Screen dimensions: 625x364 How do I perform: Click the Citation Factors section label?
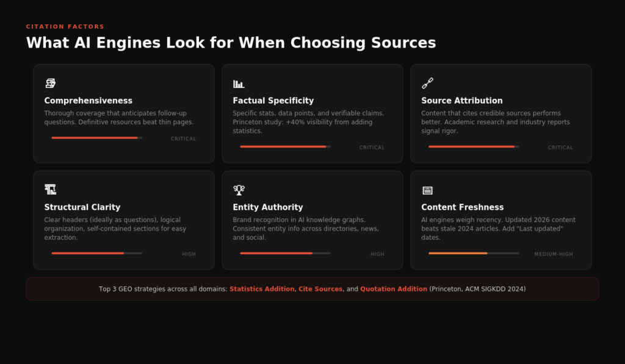coord(65,27)
